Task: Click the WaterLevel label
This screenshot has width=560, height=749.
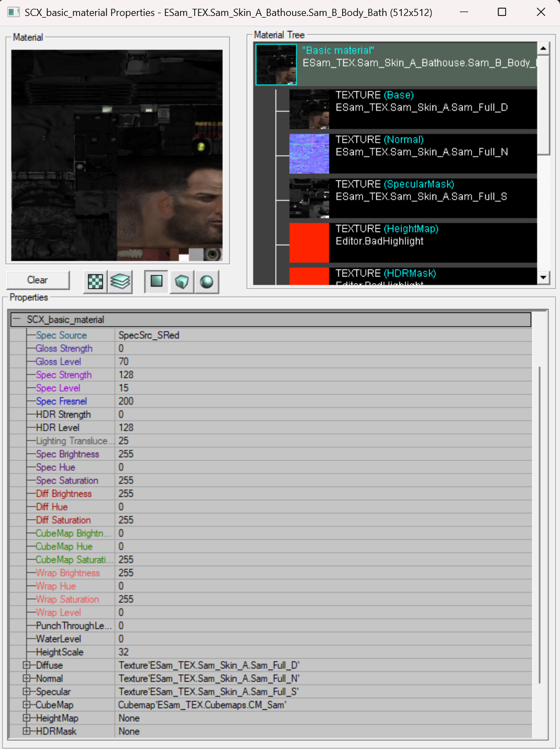Action: pos(58,638)
